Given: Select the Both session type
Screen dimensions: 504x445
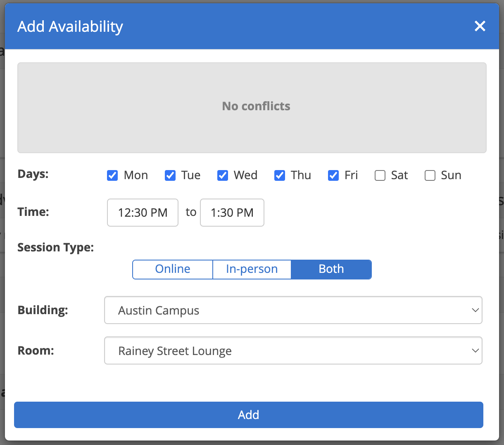Looking at the screenshot, I should click(x=331, y=269).
